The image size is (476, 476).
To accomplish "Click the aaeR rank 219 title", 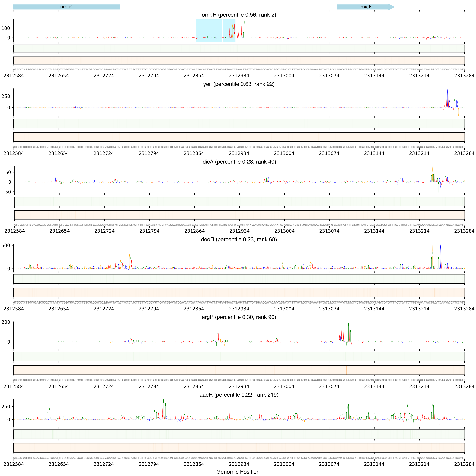I will click(x=239, y=395).
